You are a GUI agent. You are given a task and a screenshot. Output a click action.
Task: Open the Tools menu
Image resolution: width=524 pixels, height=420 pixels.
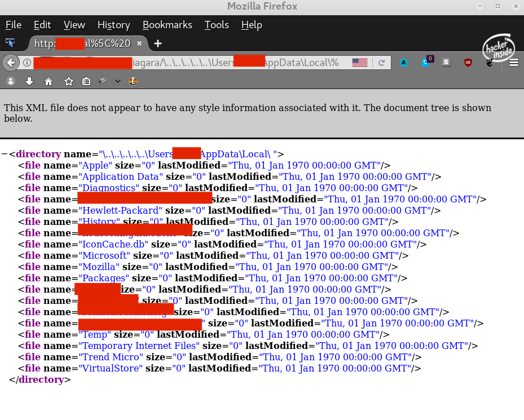(x=217, y=25)
